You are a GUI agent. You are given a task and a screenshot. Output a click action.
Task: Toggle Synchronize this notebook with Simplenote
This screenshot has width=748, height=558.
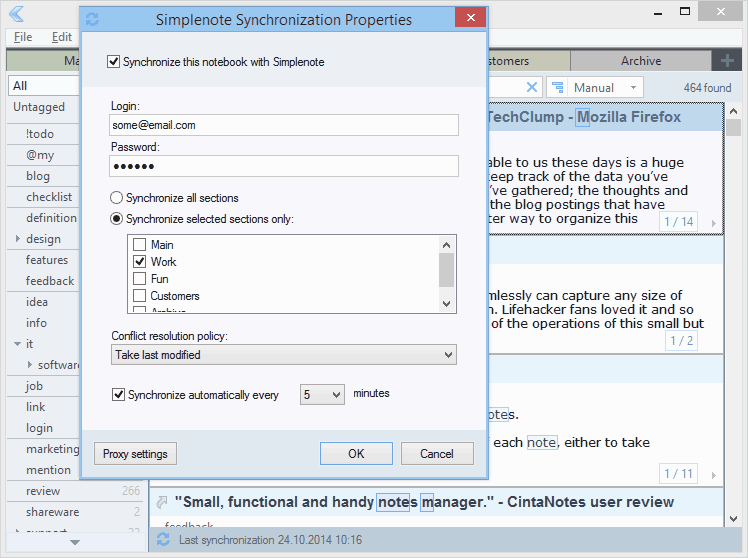pos(114,62)
